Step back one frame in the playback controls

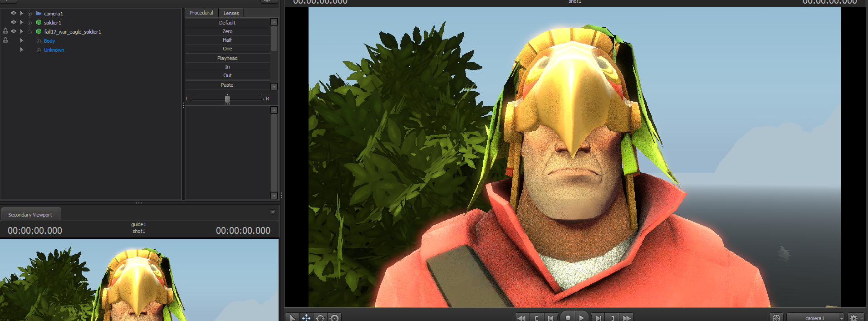[x=550, y=318]
